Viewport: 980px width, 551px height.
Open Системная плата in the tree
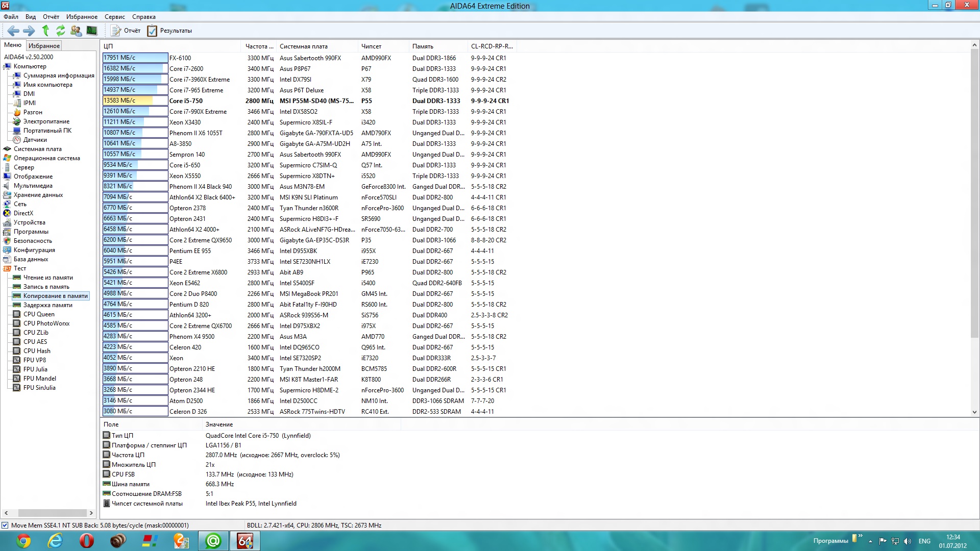(38, 149)
